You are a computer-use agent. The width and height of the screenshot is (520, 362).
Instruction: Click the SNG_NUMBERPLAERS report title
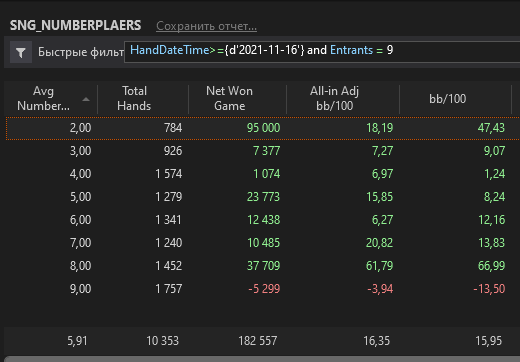point(76,26)
